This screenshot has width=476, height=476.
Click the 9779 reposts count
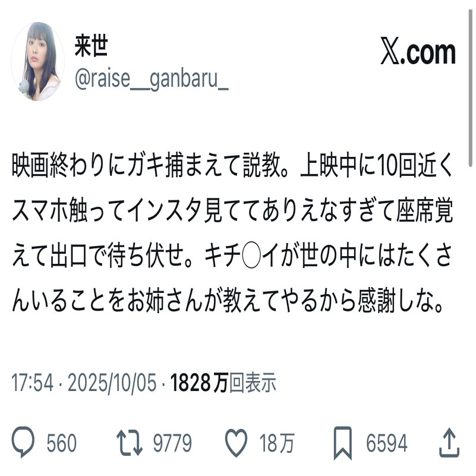click(x=172, y=443)
